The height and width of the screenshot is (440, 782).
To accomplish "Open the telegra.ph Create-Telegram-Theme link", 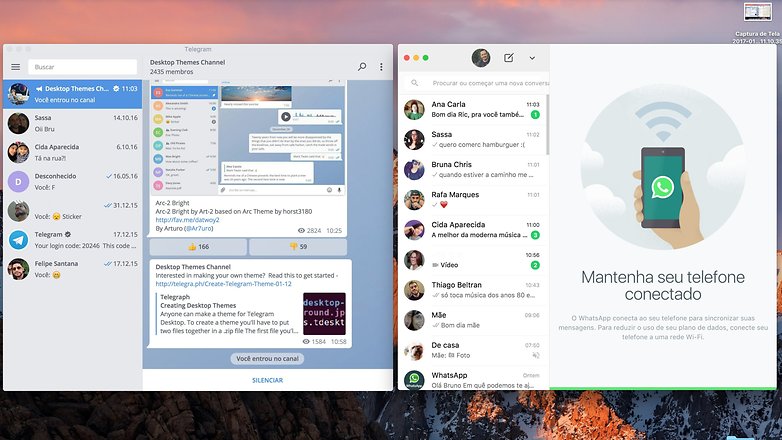I will (x=223, y=283).
